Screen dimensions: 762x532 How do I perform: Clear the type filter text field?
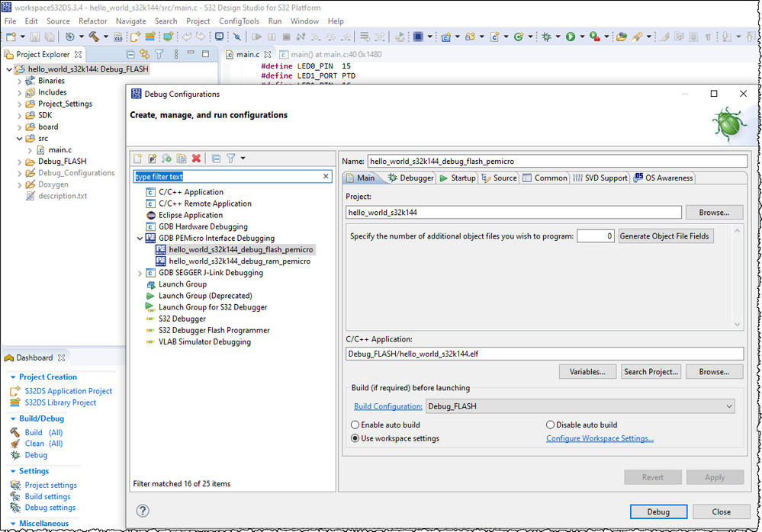pos(326,176)
